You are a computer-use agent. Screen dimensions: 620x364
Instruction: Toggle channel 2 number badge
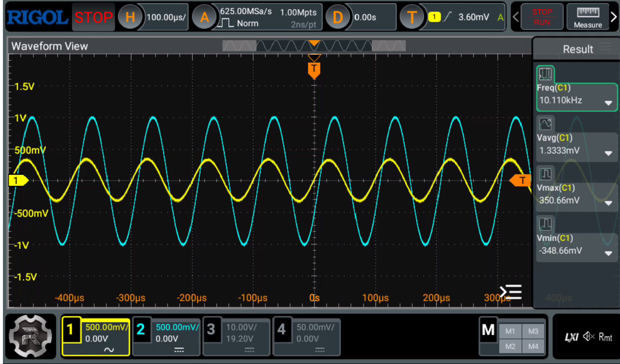coord(141,329)
